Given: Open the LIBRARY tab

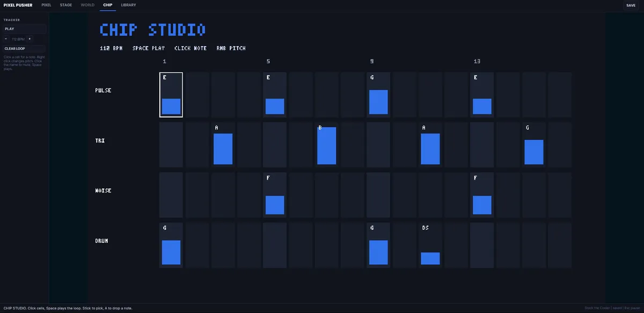Looking at the screenshot, I should [x=128, y=5].
